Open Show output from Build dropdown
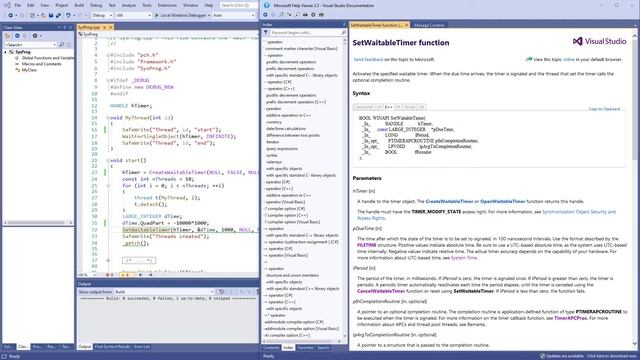 tap(164, 292)
